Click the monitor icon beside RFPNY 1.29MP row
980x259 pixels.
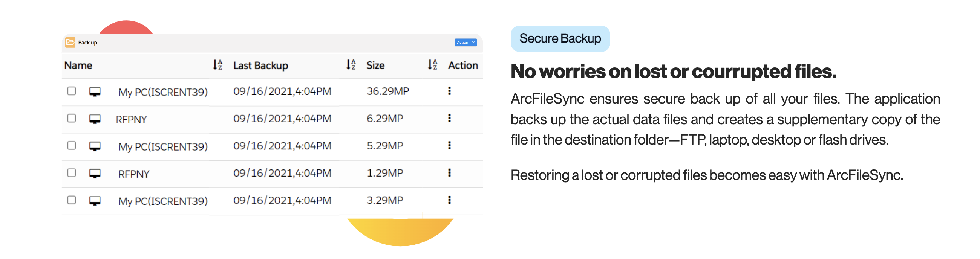[95, 174]
